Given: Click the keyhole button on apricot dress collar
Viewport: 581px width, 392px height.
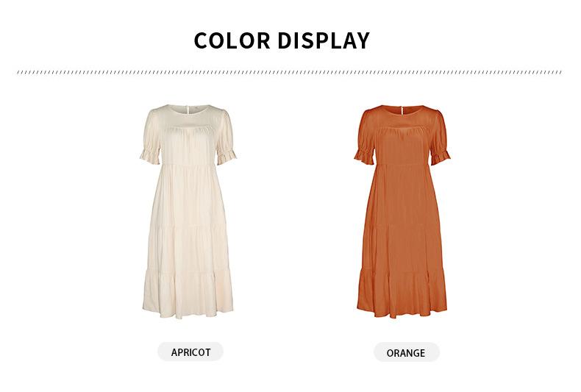Looking at the screenshot, I should [188, 109].
